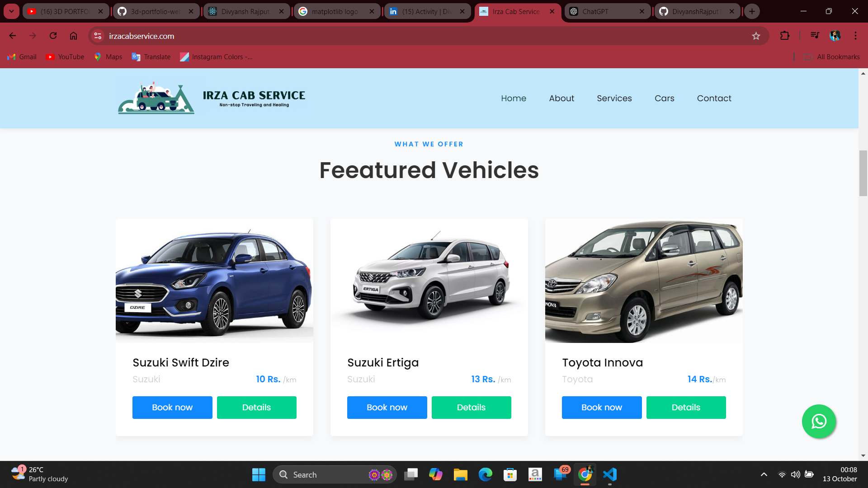Switch to the Divyansh Rajput React tab

[246, 11]
